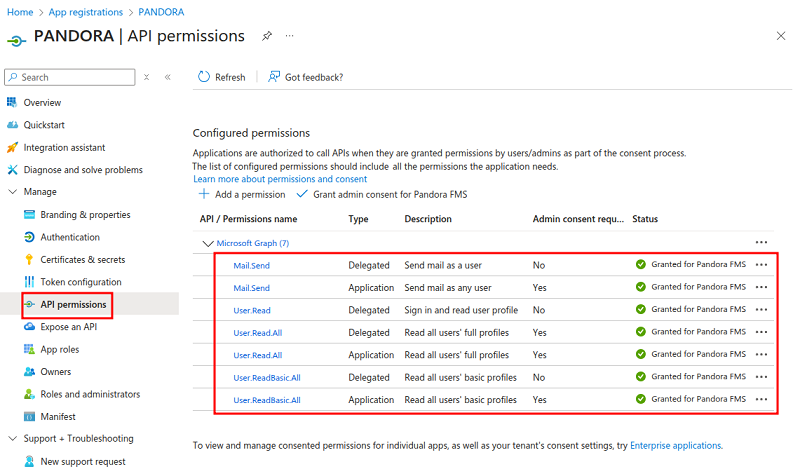Click the Quickstart cloud icon
Viewport: 800px width, 476px height.
point(12,124)
